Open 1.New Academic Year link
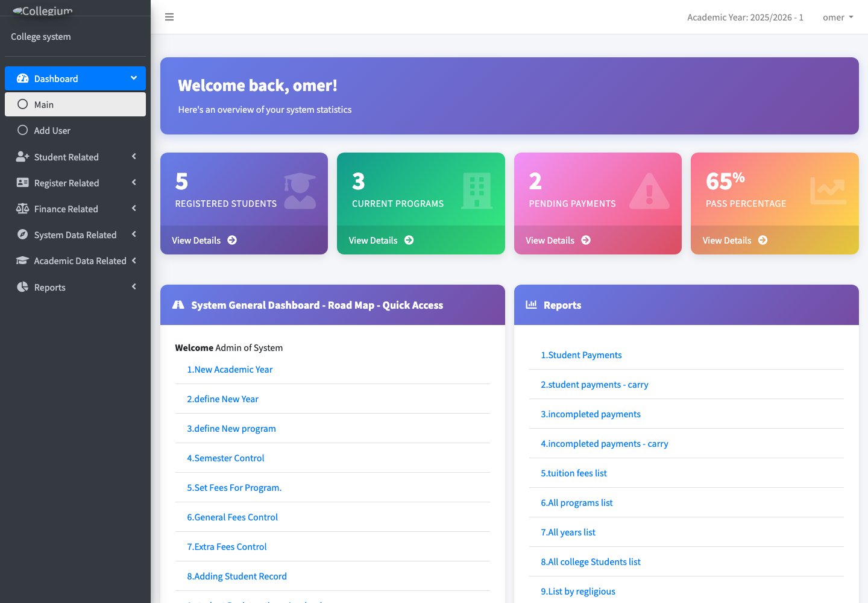The height and width of the screenshot is (603, 868). (x=230, y=369)
